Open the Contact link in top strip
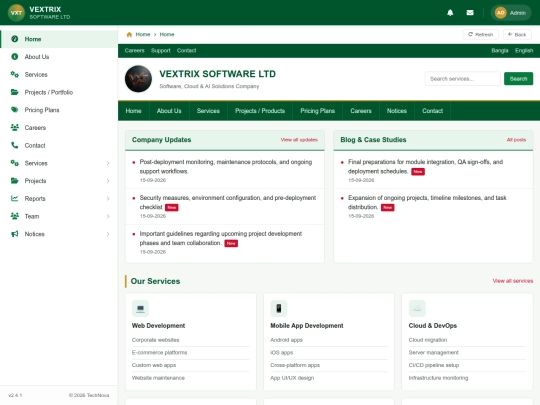This screenshot has height=405, width=540. tap(186, 51)
